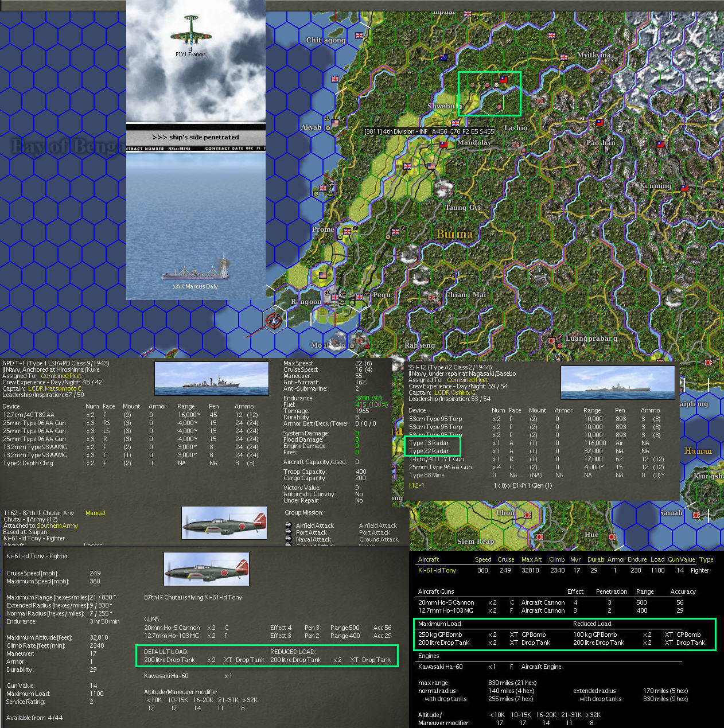Click the Chinese flag unit at Kunming

coord(684,188)
